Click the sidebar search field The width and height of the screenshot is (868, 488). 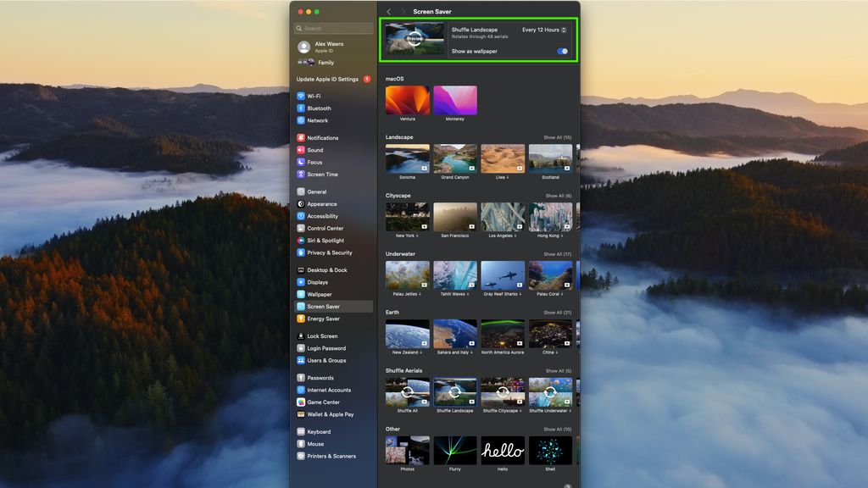[332, 27]
